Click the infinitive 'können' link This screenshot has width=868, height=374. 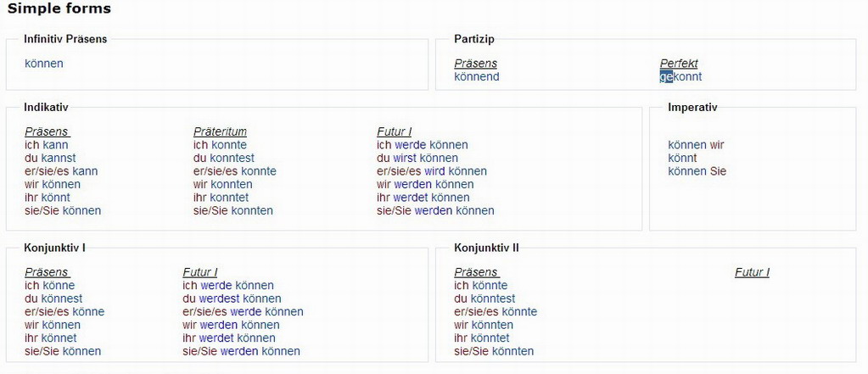(x=44, y=64)
